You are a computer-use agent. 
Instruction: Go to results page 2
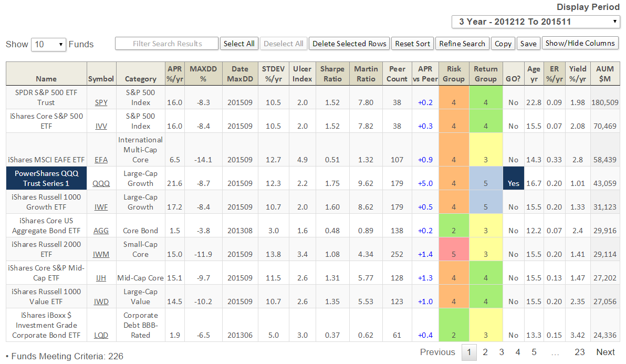click(485, 352)
